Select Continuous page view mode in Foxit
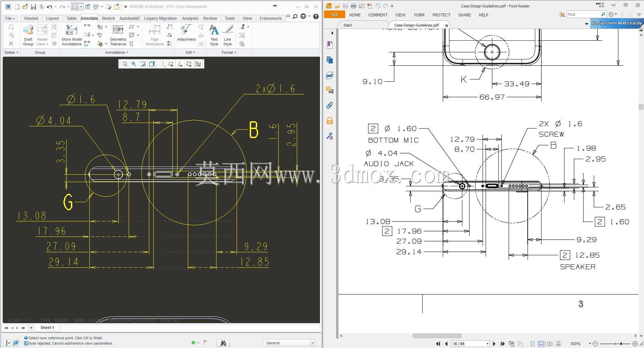The height and width of the screenshot is (348, 644). coord(541,344)
